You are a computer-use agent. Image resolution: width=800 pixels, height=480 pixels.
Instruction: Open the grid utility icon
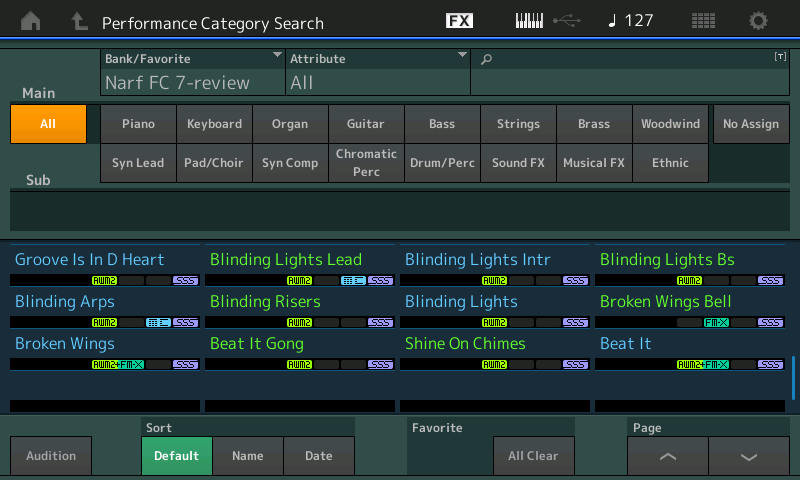pos(703,21)
